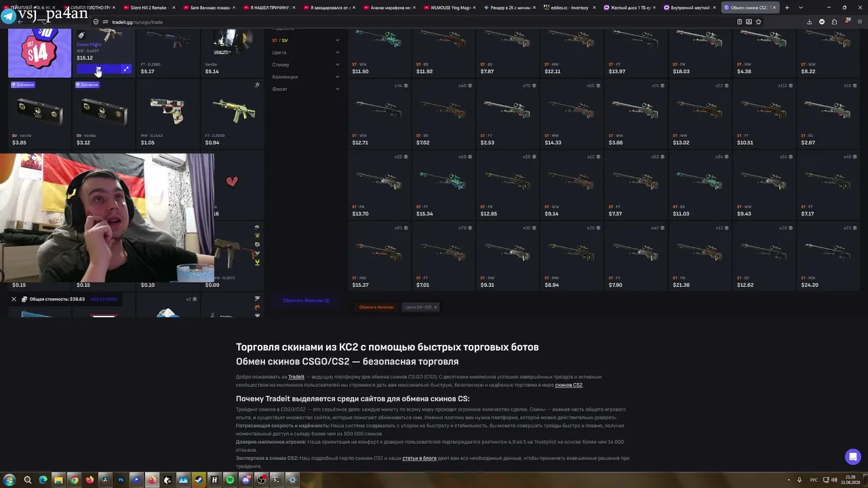
Task: Open Spotify from taskbar
Action: [x=230, y=480]
